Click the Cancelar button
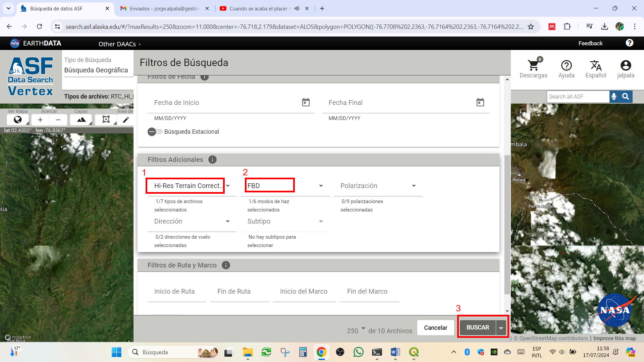This screenshot has width=644, height=362. (435, 327)
